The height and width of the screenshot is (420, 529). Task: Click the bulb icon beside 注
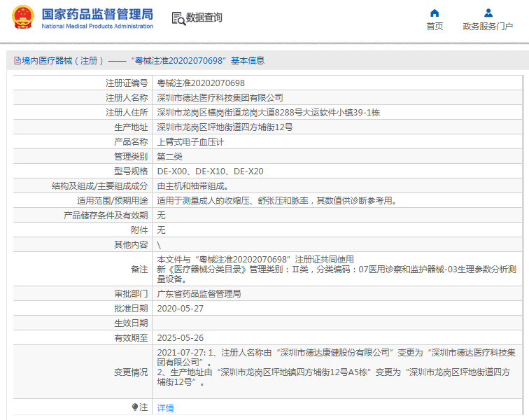[134, 407]
